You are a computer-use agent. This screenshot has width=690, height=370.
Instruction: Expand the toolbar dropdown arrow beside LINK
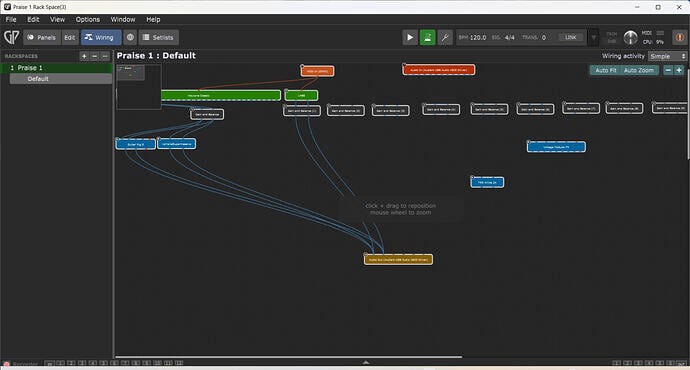(x=594, y=37)
